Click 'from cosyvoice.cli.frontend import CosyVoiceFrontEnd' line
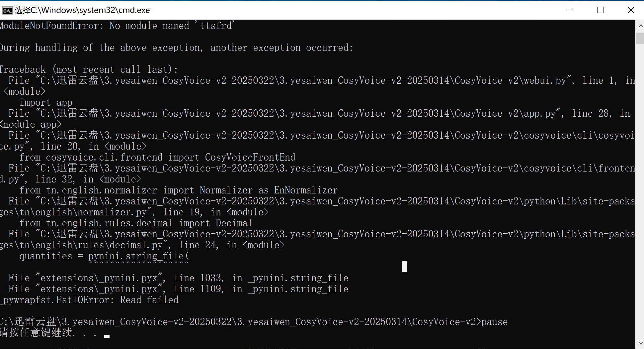The width and height of the screenshot is (644, 349). tap(157, 157)
